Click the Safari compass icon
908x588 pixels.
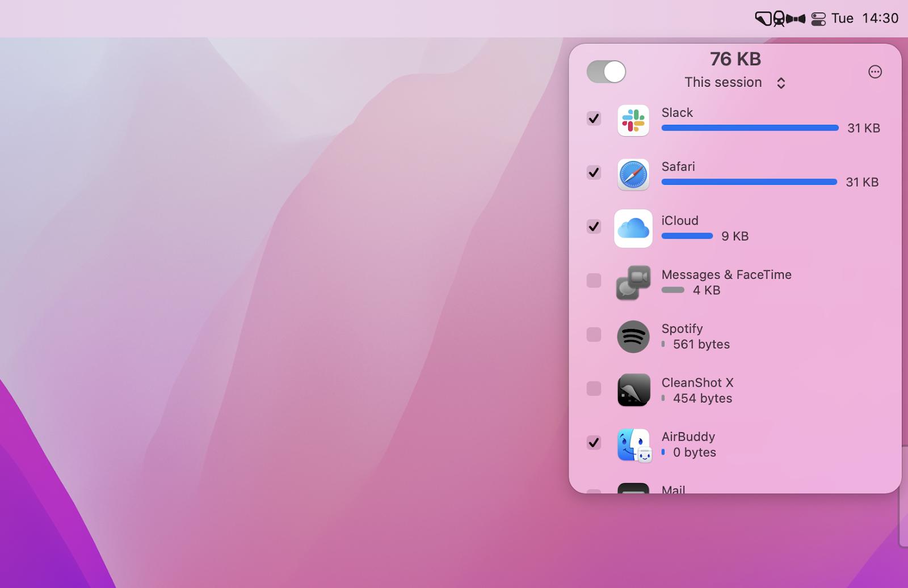633,175
